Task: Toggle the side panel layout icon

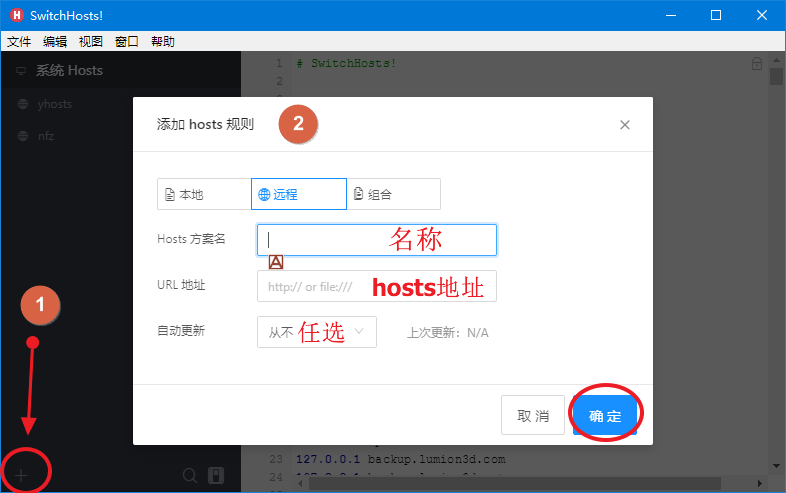Action: (216, 475)
